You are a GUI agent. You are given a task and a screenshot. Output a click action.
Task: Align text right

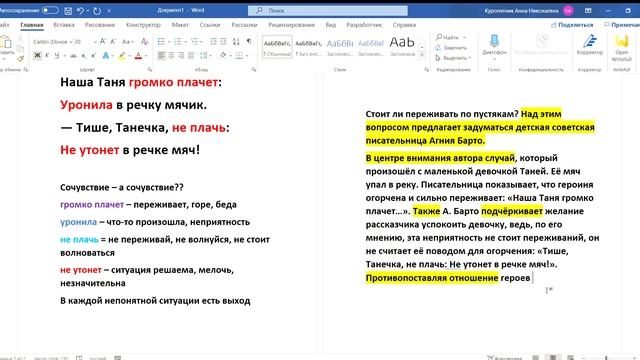click(x=181, y=56)
